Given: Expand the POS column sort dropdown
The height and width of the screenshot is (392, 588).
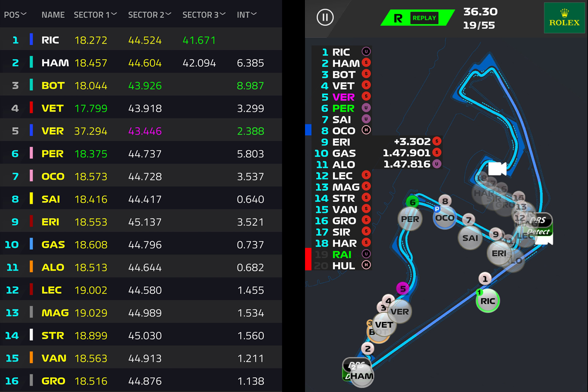Looking at the screenshot, I should pos(15,14).
